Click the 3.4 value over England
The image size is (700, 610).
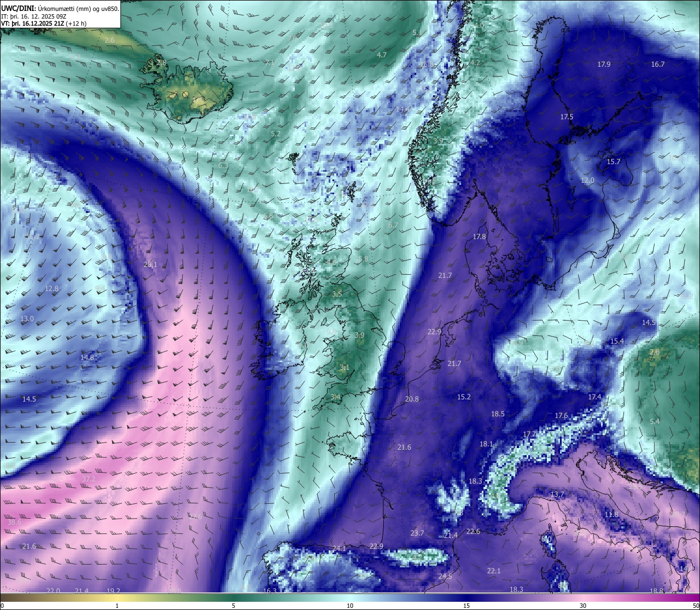click(336, 397)
